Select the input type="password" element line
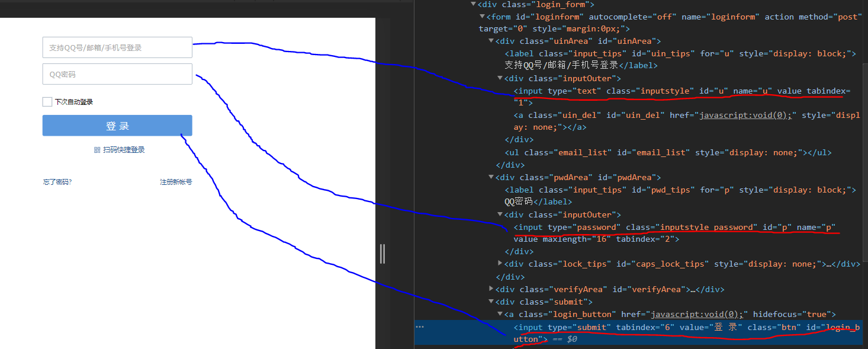 click(x=674, y=233)
